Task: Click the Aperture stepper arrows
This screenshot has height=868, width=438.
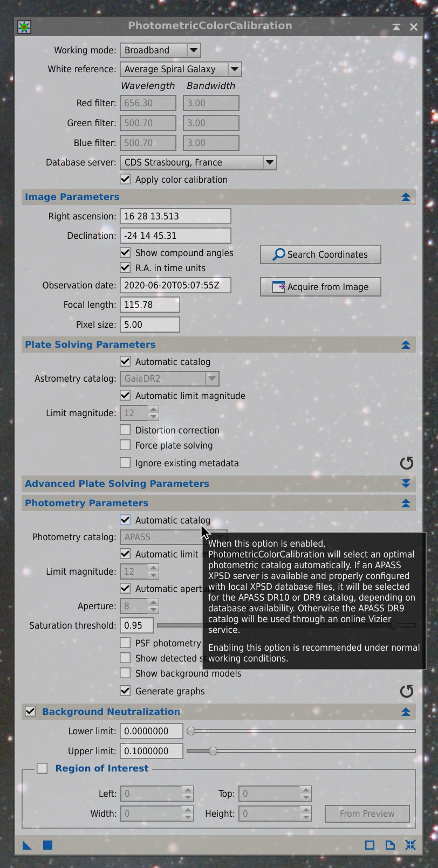Action: click(153, 606)
